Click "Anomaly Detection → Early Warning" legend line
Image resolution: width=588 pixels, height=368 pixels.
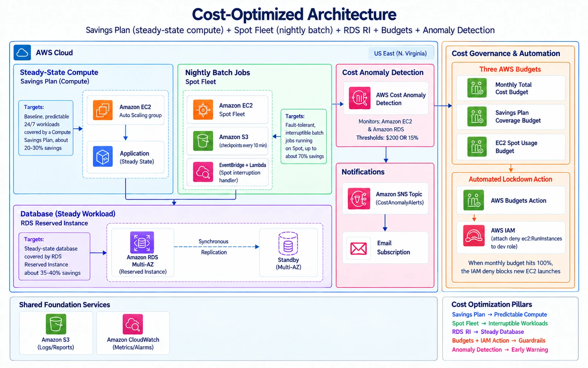[x=500, y=349]
